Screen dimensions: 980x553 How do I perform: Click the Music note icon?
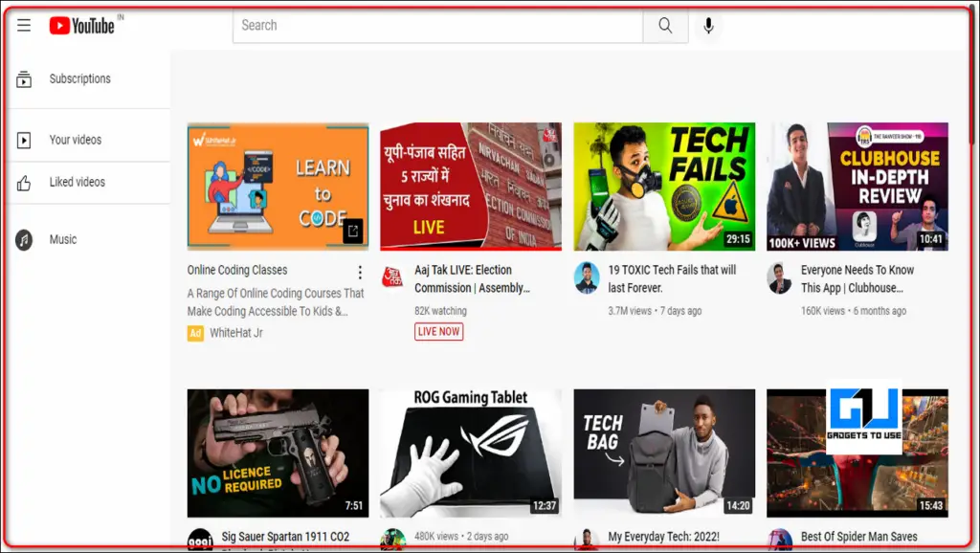[24, 240]
